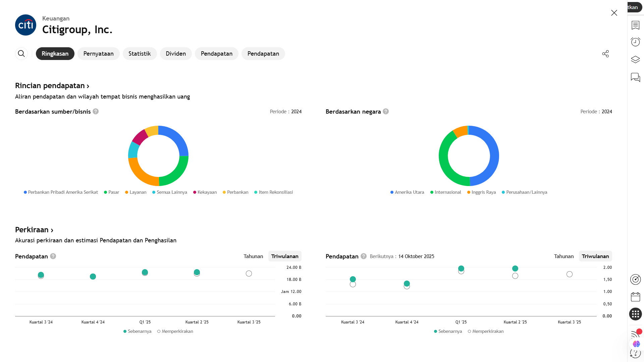Expand the Perkiraan section
This screenshot has height=362, width=644.
pyautogui.click(x=34, y=230)
